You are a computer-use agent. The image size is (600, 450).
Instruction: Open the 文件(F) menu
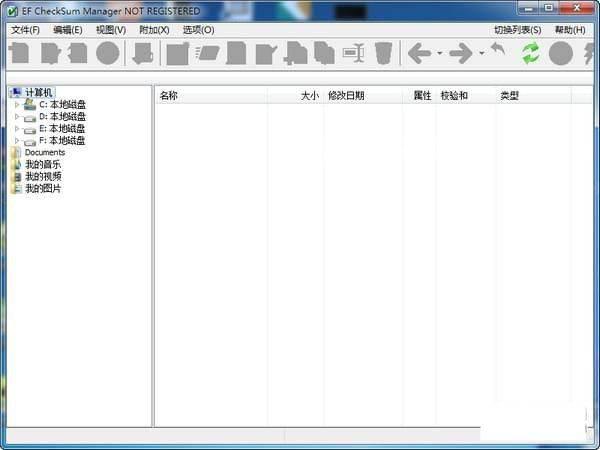(x=25, y=30)
